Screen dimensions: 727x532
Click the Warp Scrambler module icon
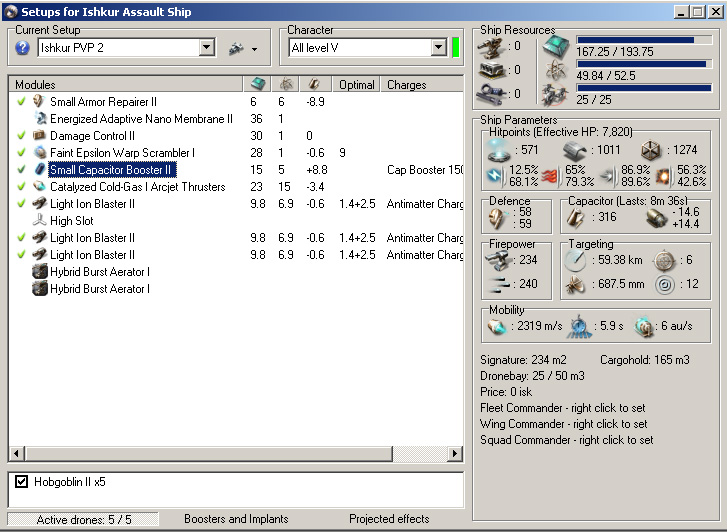pyautogui.click(x=40, y=152)
